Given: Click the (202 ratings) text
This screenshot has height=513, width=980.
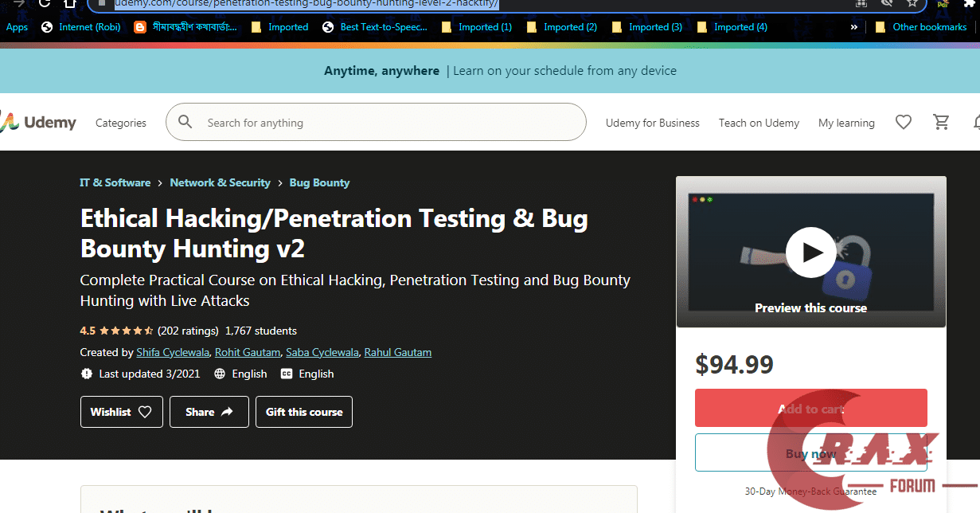Looking at the screenshot, I should click(188, 331).
